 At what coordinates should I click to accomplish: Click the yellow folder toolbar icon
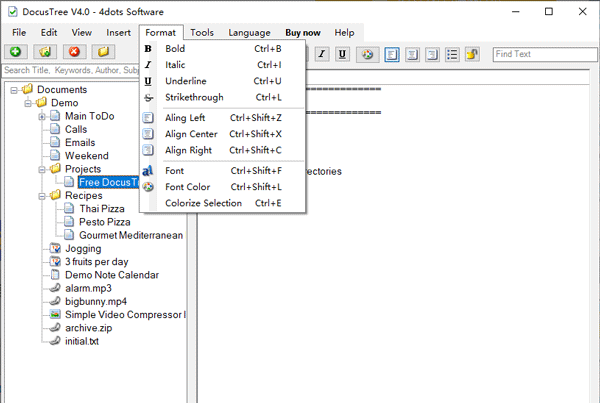tap(103, 52)
